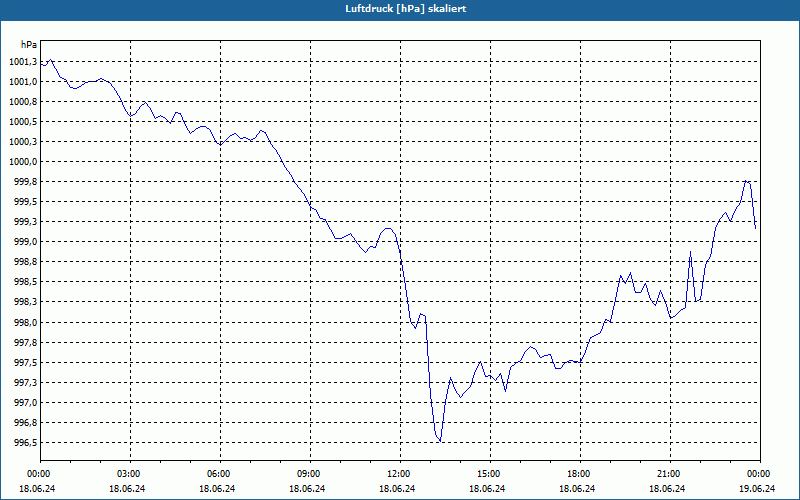Click the pressure spike peak after 21:30

coord(690,252)
